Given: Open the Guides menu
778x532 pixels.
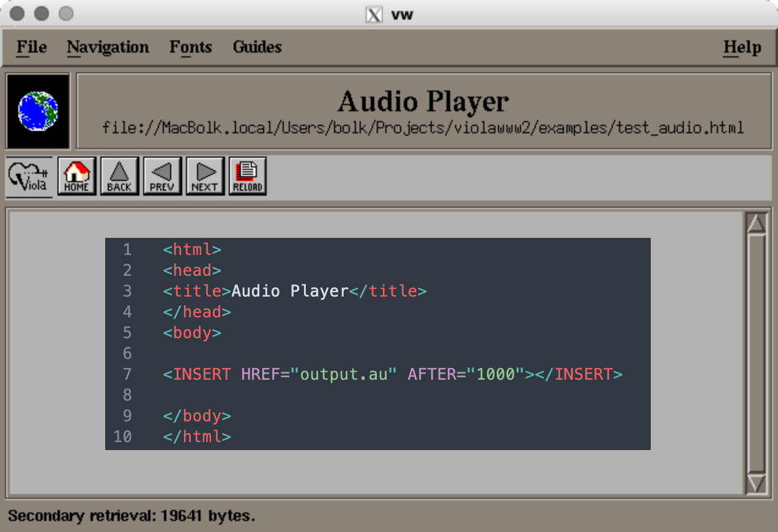Looking at the screenshot, I should (257, 47).
